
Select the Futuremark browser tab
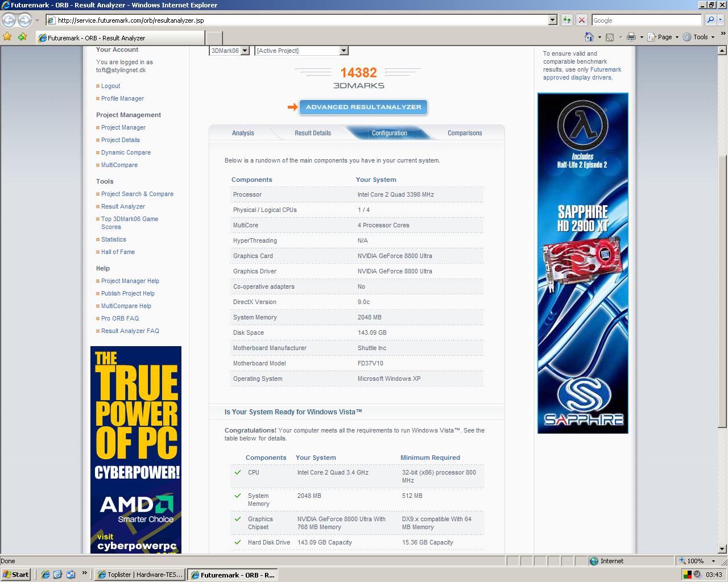point(120,38)
